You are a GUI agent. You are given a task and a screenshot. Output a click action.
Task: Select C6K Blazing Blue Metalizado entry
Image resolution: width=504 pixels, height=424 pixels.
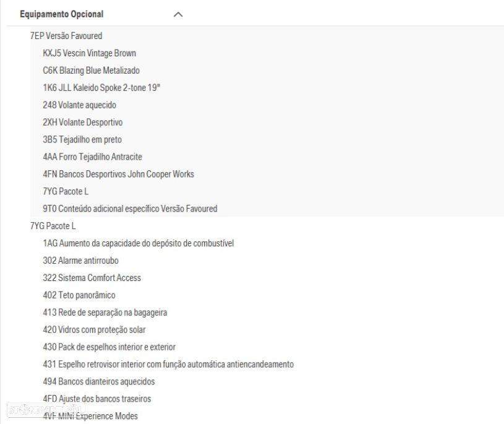(x=92, y=71)
